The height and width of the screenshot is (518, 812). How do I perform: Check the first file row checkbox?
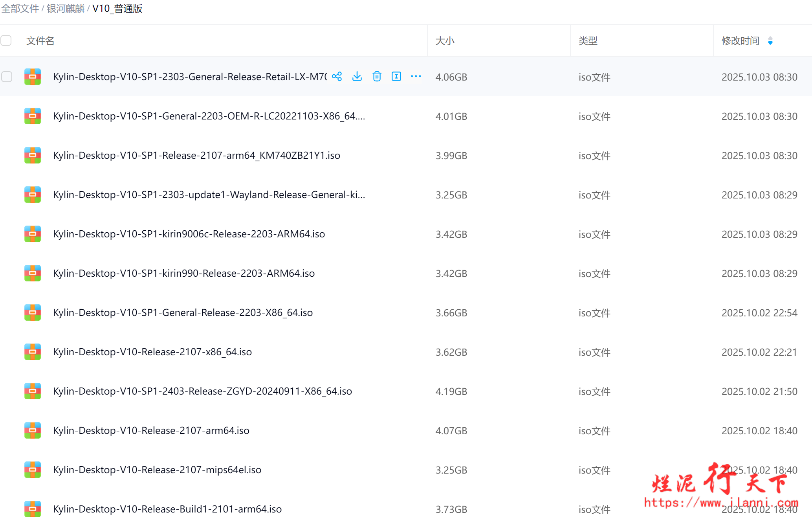[x=7, y=77]
